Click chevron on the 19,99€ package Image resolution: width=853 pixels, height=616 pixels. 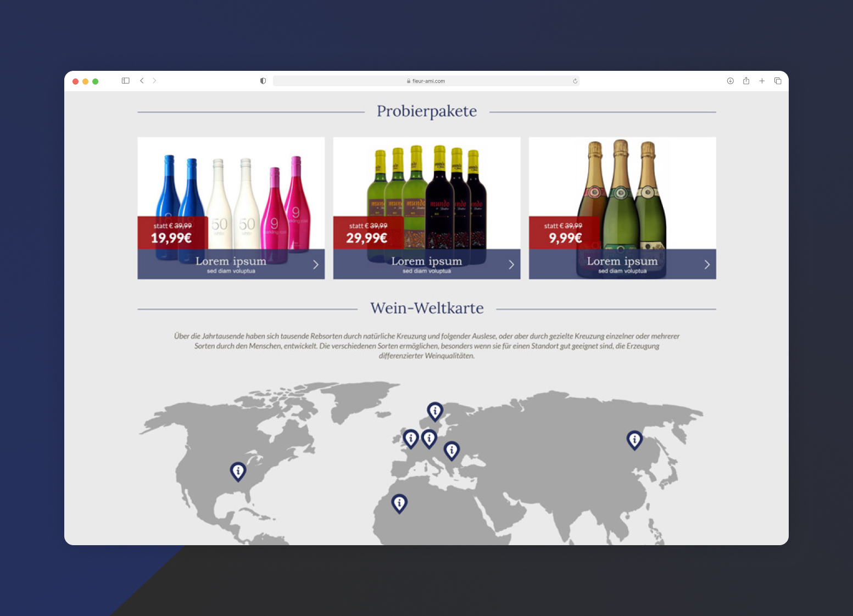(x=316, y=265)
